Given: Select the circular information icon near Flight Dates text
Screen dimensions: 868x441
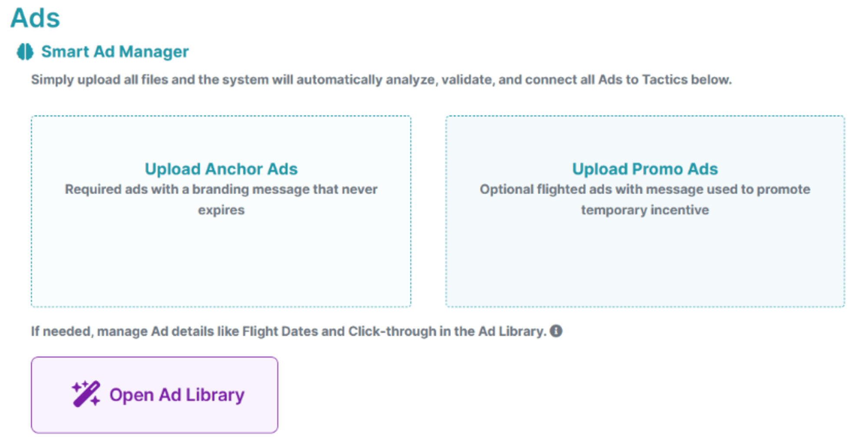Looking at the screenshot, I should (x=556, y=331).
